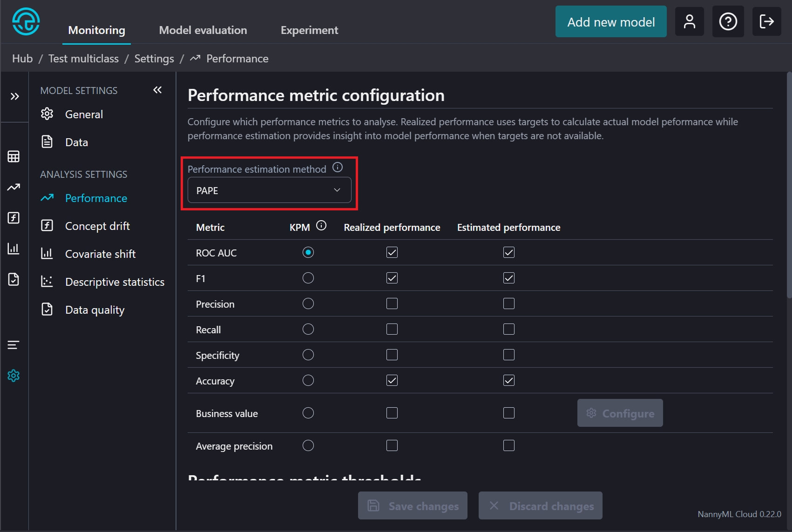The height and width of the screenshot is (532, 792).
Task: Click the info icon beside KPM
Action: coord(321,226)
